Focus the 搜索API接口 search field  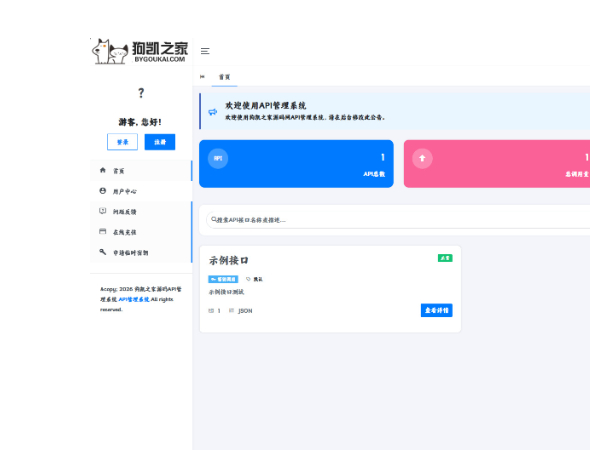pos(398,220)
